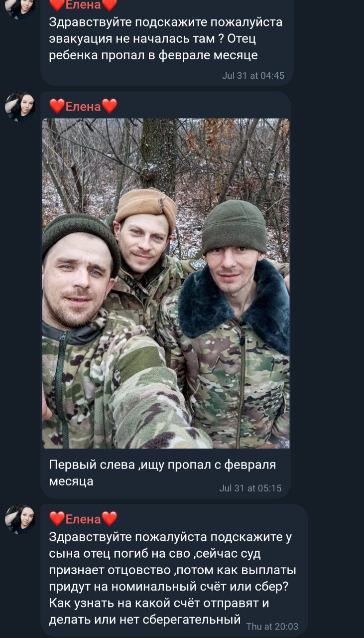
Task: Open the selfie photo of three soldiers
Action: [x=165, y=283]
